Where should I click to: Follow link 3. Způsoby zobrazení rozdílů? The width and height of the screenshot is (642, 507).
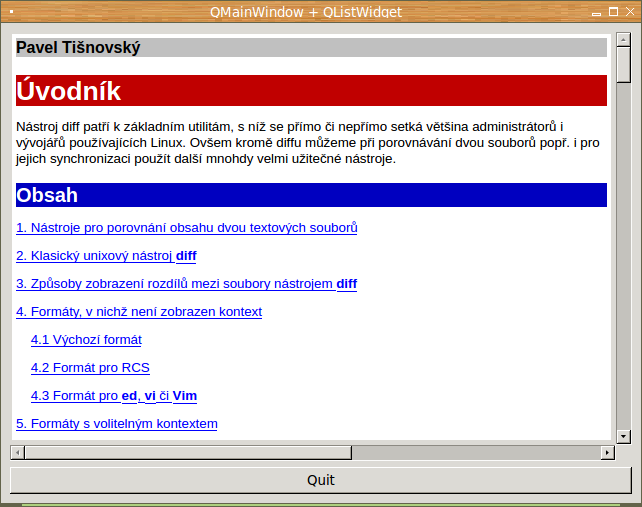(x=187, y=284)
